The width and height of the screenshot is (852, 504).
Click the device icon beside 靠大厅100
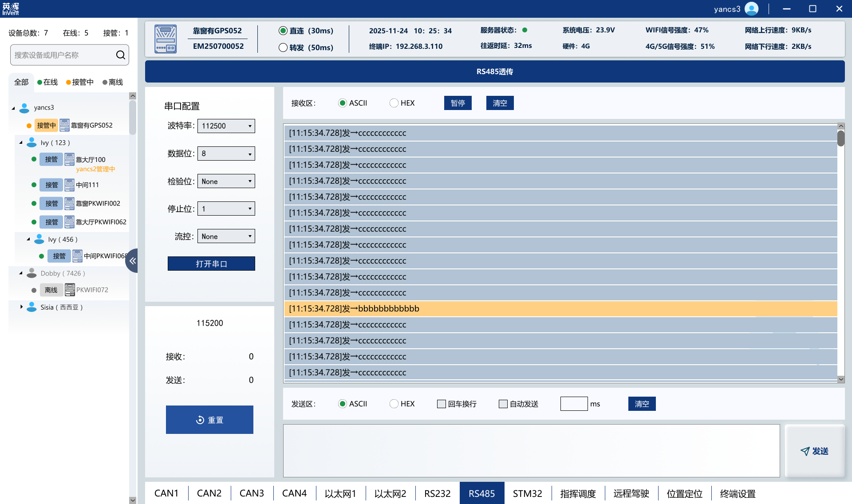coord(69,159)
